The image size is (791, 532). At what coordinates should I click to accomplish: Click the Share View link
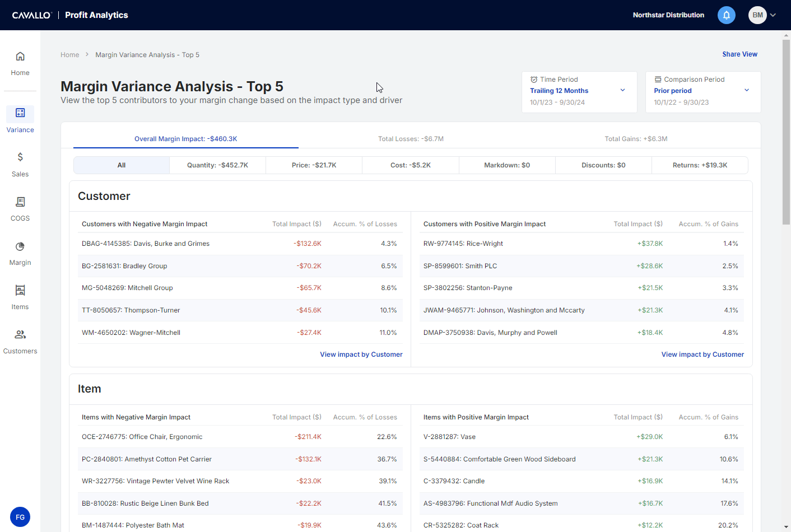[x=739, y=54]
